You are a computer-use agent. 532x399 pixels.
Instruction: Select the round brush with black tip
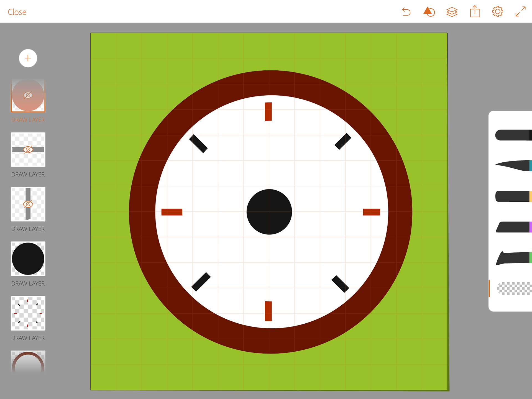coord(513,135)
